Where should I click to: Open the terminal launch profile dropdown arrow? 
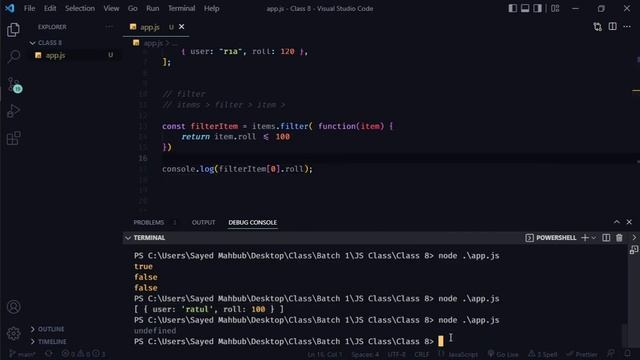593,238
